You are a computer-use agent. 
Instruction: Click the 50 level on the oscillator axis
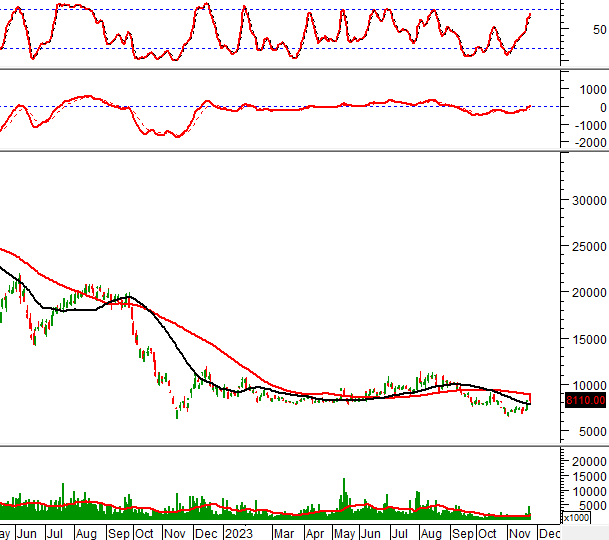599,30
